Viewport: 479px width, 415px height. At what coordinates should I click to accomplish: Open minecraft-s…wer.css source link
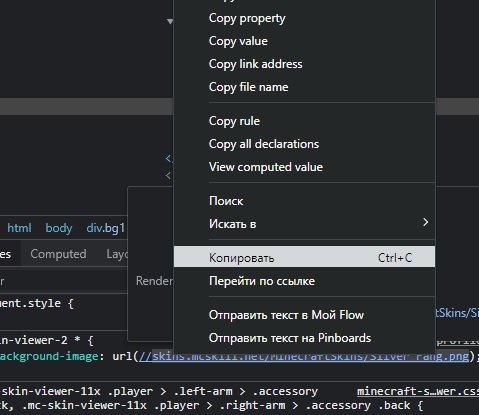tap(418, 391)
